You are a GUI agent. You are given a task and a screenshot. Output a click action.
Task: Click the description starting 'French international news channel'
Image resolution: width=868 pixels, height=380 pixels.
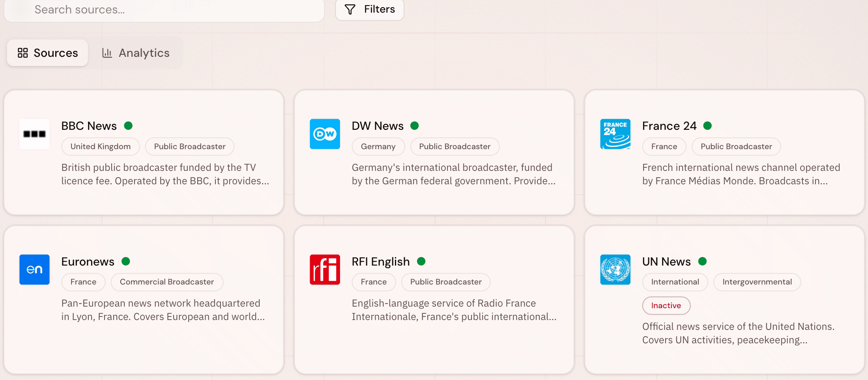[x=741, y=174]
